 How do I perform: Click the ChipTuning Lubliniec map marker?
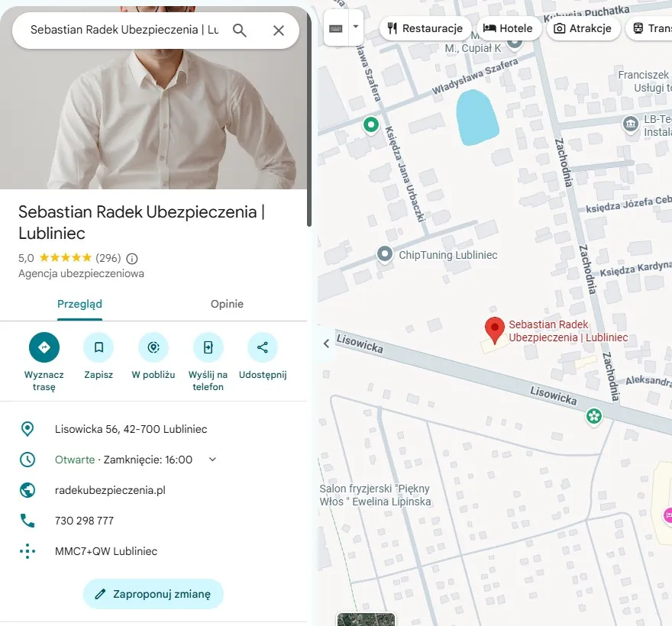point(385,254)
